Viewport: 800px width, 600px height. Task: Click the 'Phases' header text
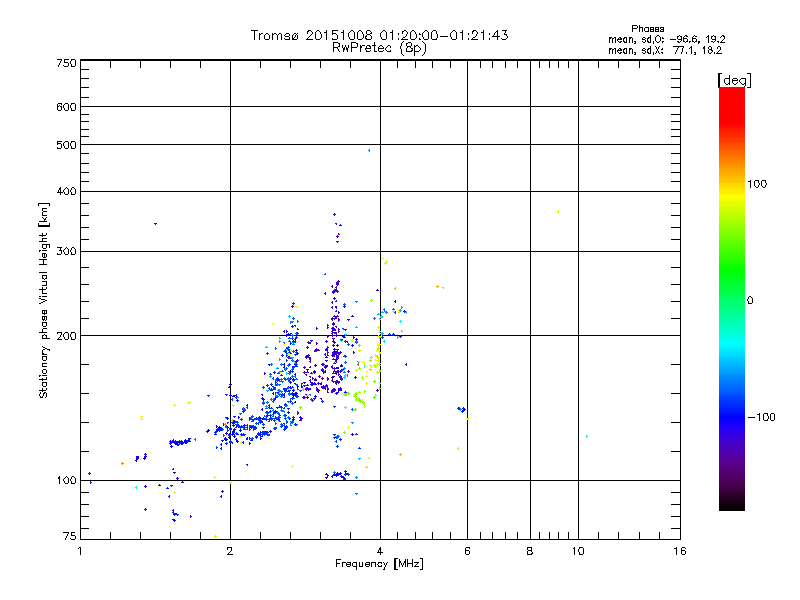tap(647, 29)
